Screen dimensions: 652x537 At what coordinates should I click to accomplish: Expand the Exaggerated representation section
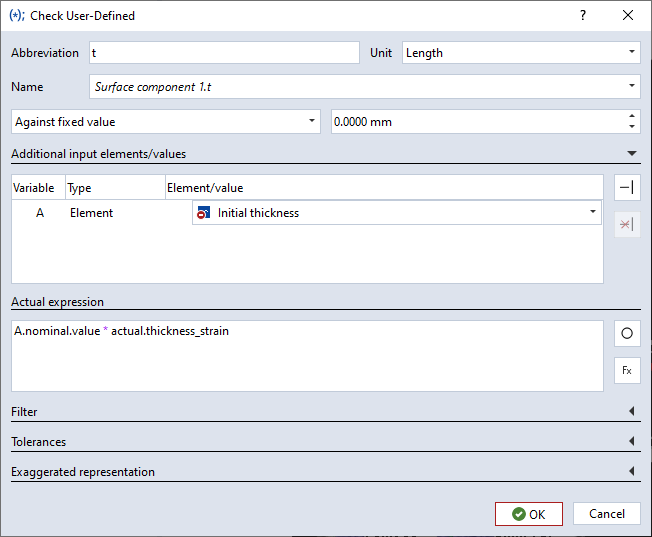pos(631,472)
